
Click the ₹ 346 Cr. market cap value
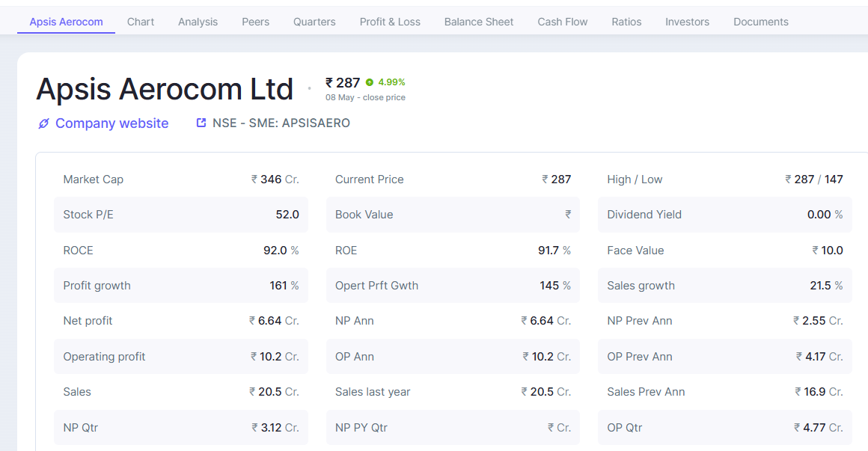(x=275, y=180)
